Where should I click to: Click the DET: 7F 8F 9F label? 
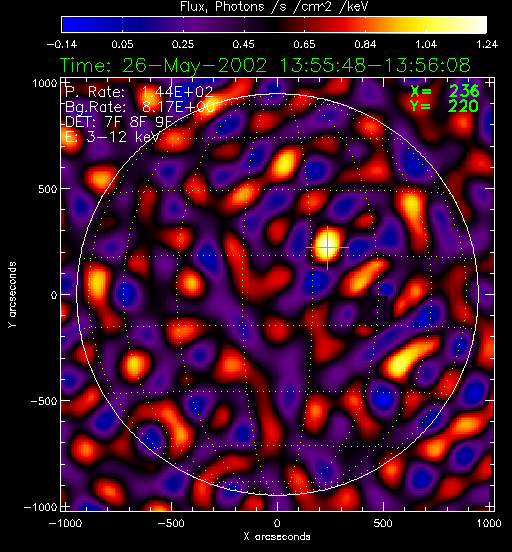click(x=119, y=122)
